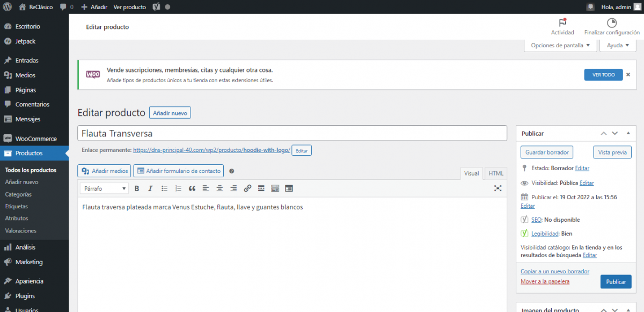Open WooCommerce in the sidebar menu
644x312 pixels.
pos(35,139)
